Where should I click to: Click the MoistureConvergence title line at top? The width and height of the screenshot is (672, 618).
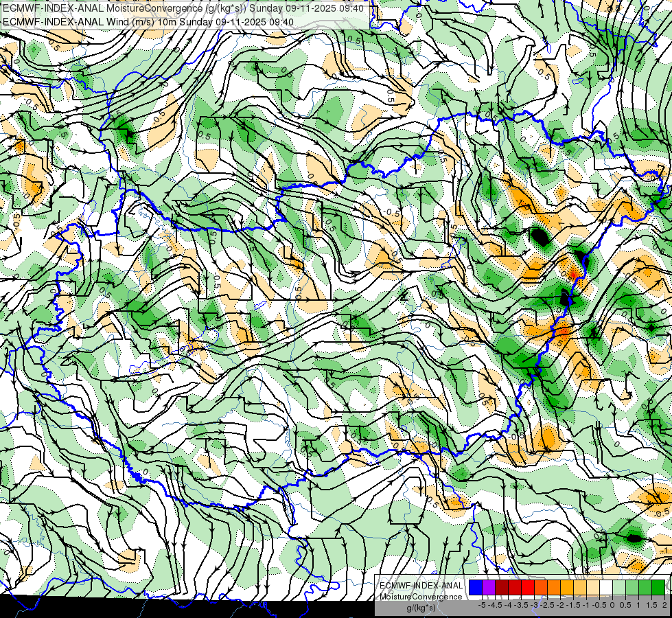[183, 8]
